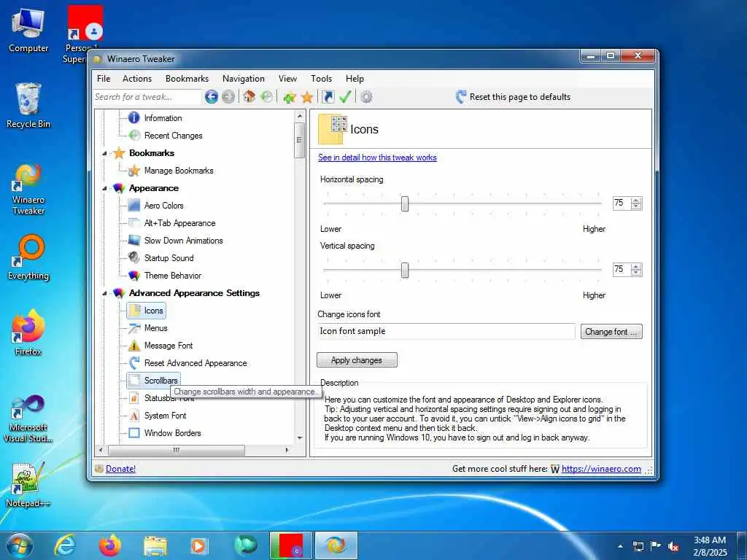
Task: Click the Horizontal spacing slider thumb
Action: [405, 204]
